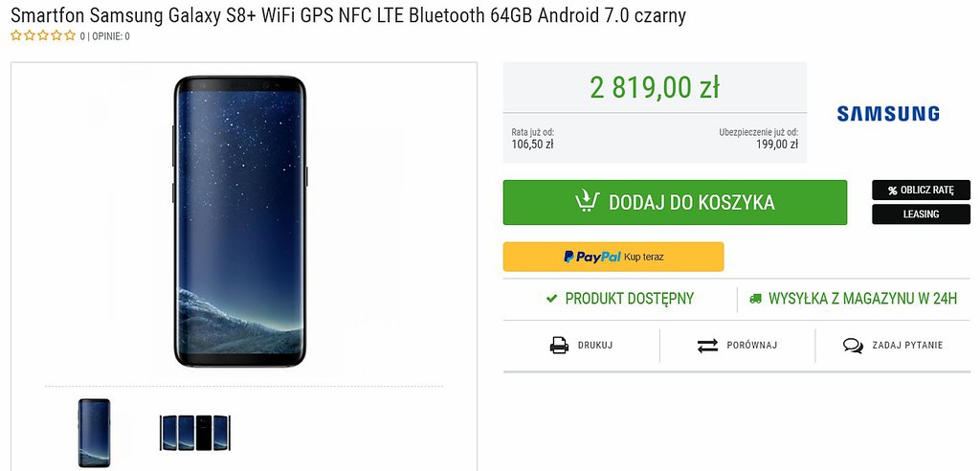980x471 pixels.
Task: Select the multi-phone views thumbnail
Action: pos(195,433)
